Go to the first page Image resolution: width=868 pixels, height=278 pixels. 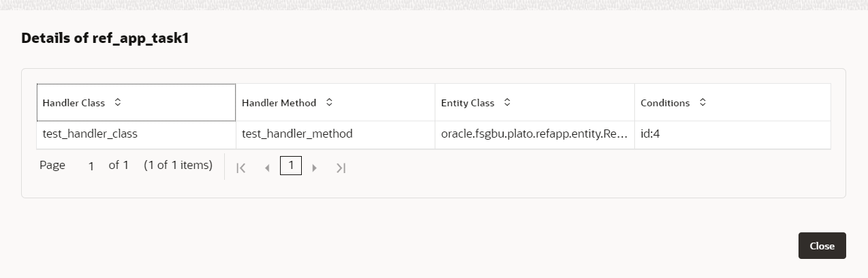[241, 168]
